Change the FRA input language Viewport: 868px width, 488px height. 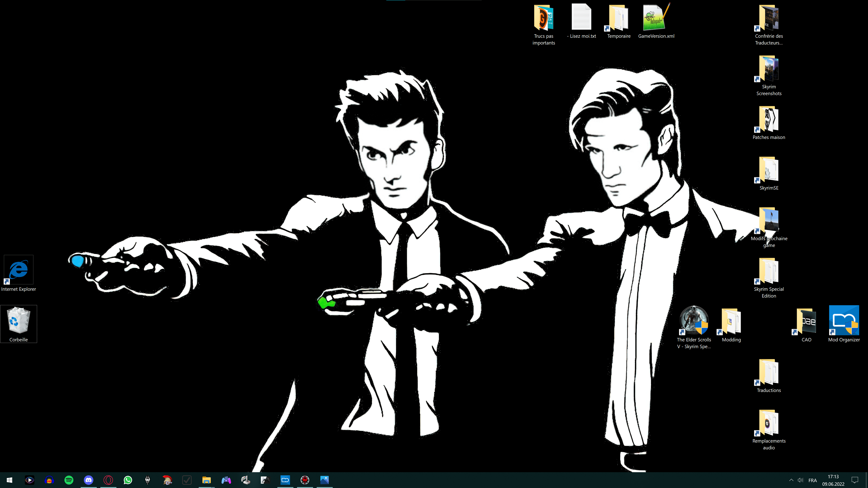812,480
